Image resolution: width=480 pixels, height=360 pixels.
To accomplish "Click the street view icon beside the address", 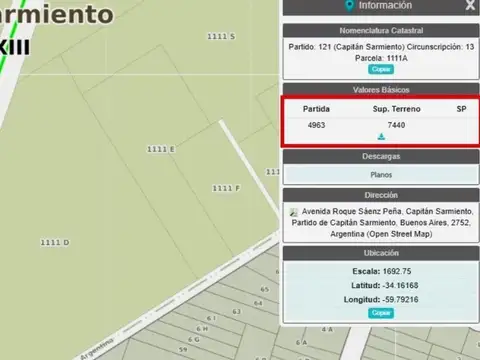I will pos(294,212).
